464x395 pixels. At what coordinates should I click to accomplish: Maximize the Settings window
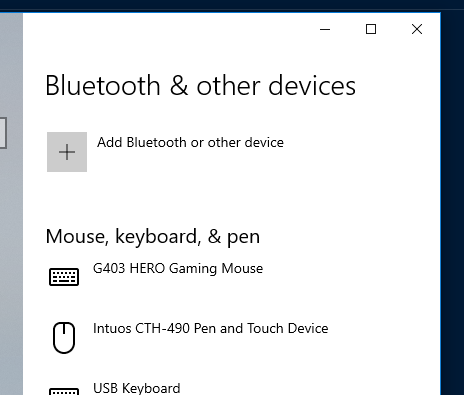[371, 29]
